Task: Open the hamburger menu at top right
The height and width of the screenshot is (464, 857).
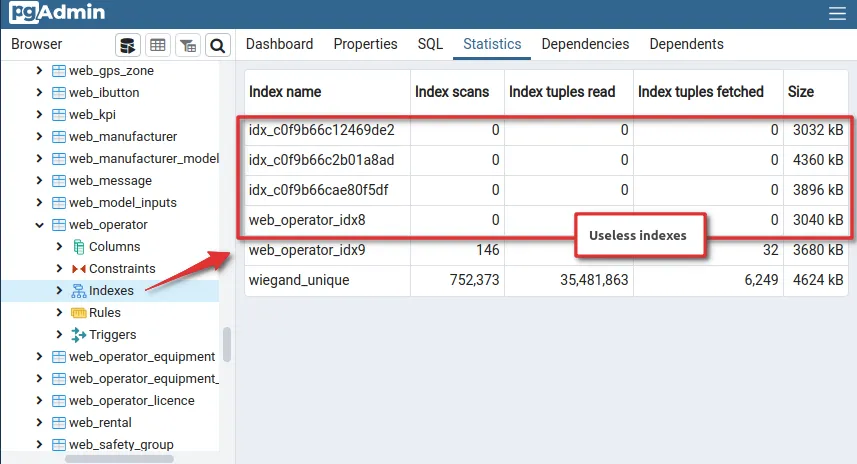Action: tap(837, 13)
